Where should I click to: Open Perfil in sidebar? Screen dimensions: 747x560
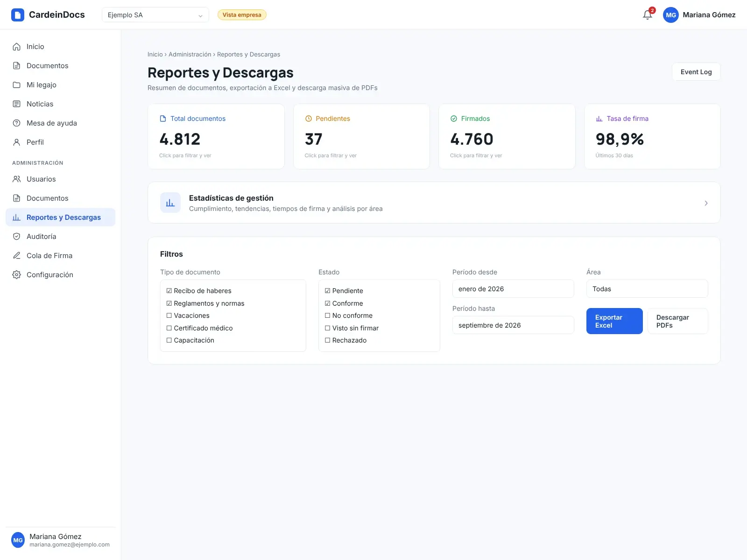coord(60,142)
